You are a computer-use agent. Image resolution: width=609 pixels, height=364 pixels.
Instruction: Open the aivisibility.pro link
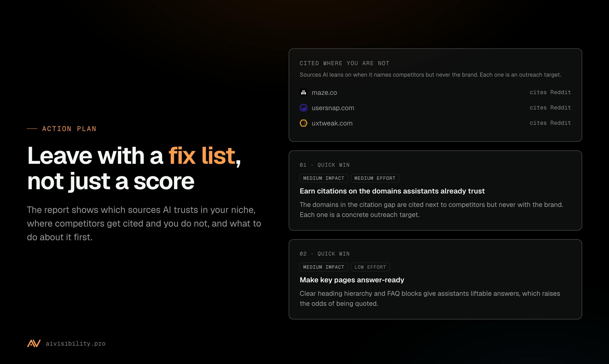click(x=75, y=343)
